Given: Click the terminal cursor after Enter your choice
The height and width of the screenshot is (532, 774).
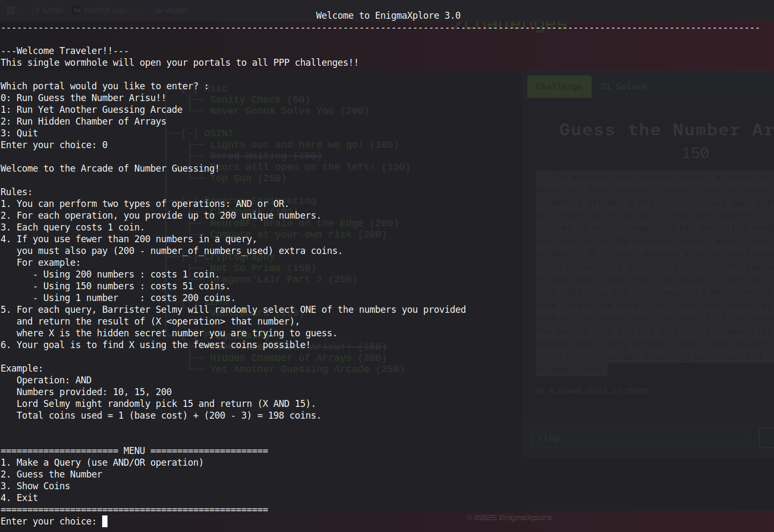Looking at the screenshot, I should point(105,521).
